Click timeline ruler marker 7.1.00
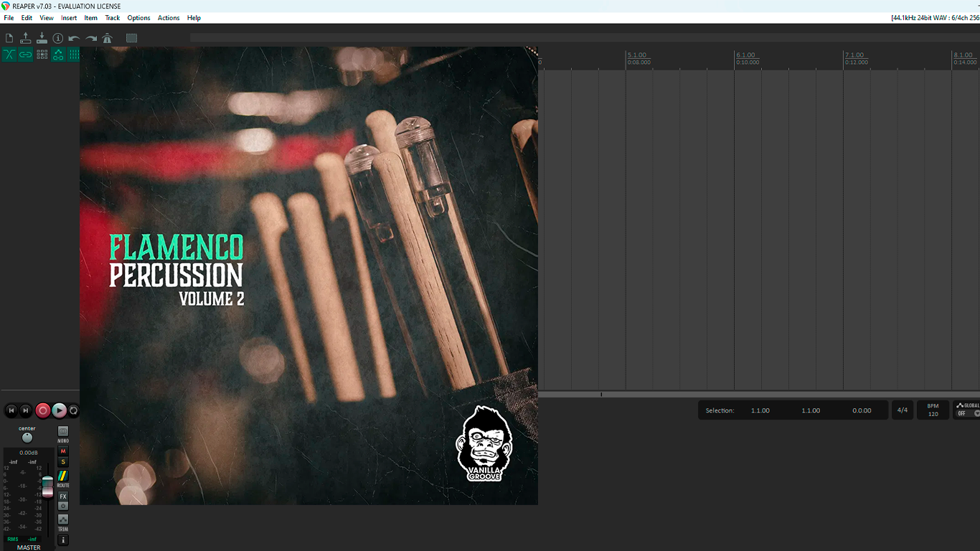Image resolution: width=980 pixels, height=551 pixels. [854, 55]
